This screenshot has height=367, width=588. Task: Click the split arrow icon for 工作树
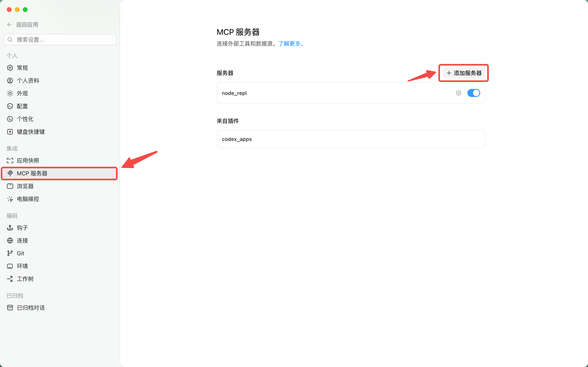point(10,279)
